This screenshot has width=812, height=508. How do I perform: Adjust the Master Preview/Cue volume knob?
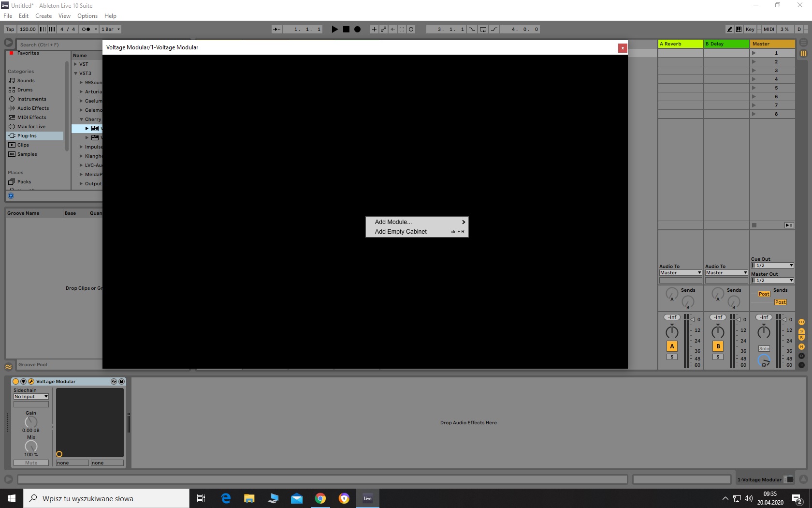(764, 360)
